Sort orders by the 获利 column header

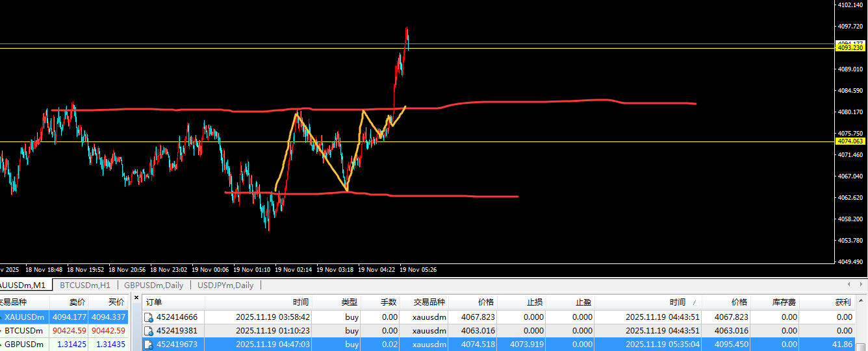point(843,302)
